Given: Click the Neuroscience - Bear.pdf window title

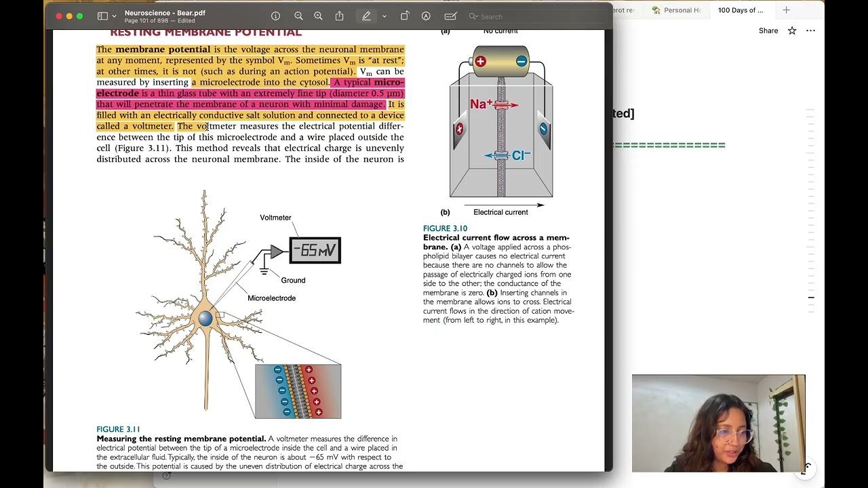Looking at the screenshot, I should coord(165,13).
